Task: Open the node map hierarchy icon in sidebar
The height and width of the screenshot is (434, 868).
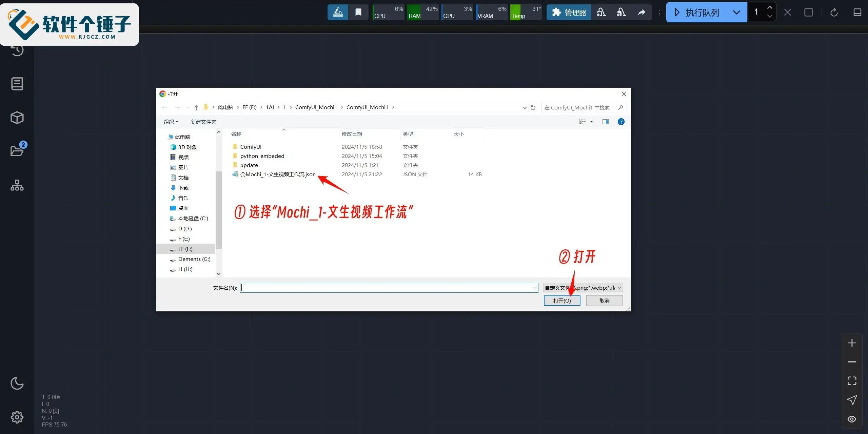Action: pyautogui.click(x=17, y=185)
